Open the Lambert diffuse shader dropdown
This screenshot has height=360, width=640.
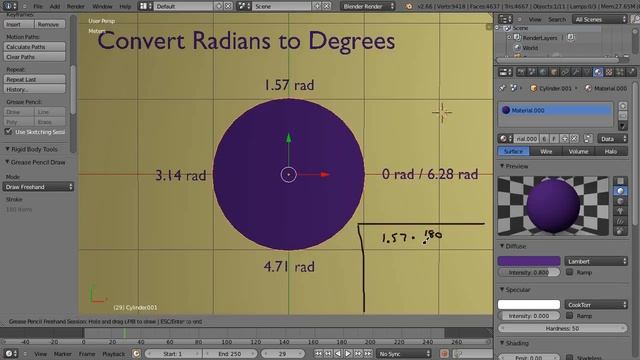pos(596,261)
